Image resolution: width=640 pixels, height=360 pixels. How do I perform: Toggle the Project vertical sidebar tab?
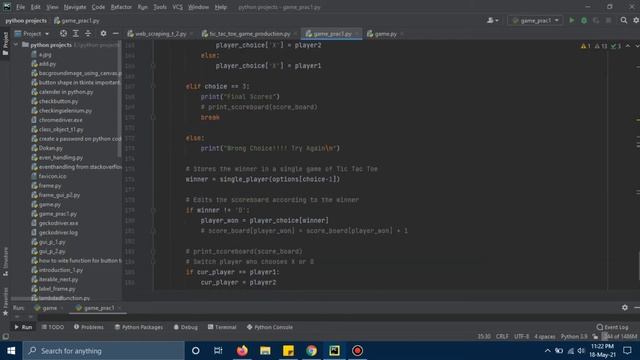pyautogui.click(x=5, y=44)
